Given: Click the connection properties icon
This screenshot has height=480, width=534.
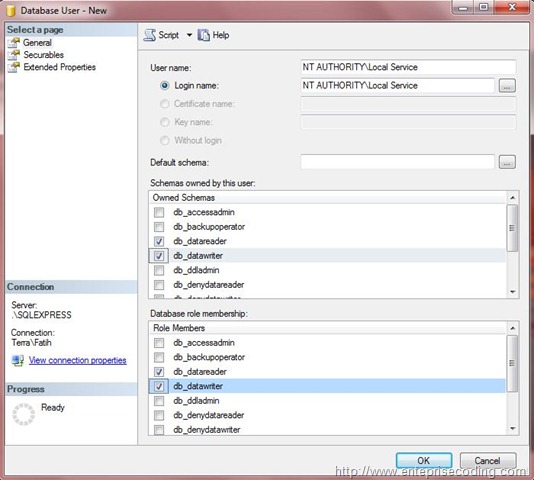Looking at the screenshot, I should [18, 360].
